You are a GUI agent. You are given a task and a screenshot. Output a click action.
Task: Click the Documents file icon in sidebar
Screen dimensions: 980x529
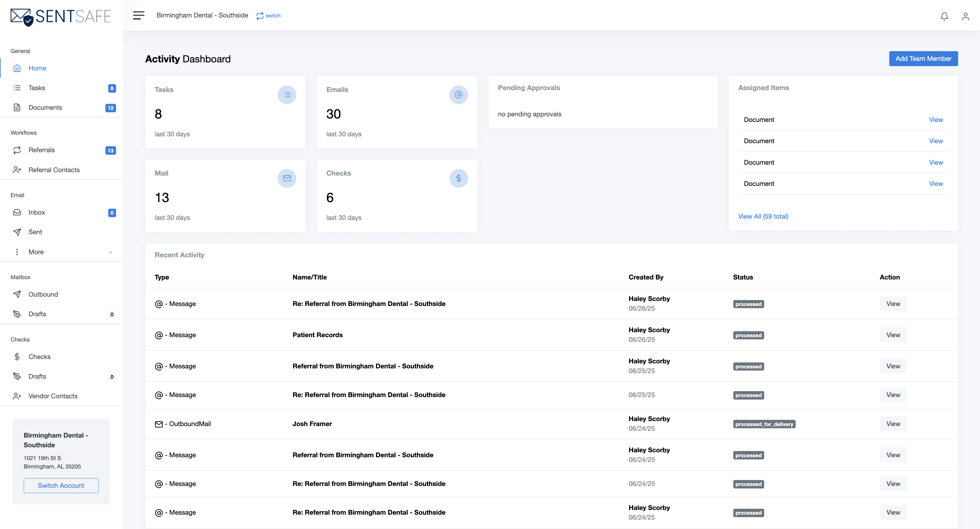pyautogui.click(x=17, y=107)
